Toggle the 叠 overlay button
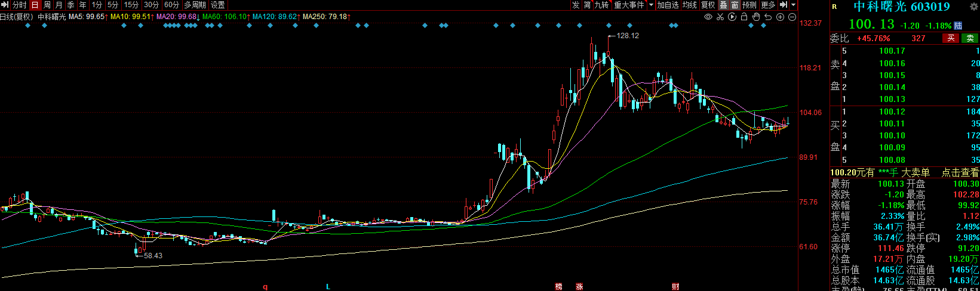This screenshot has height=291, width=980. click(x=723, y=5)
